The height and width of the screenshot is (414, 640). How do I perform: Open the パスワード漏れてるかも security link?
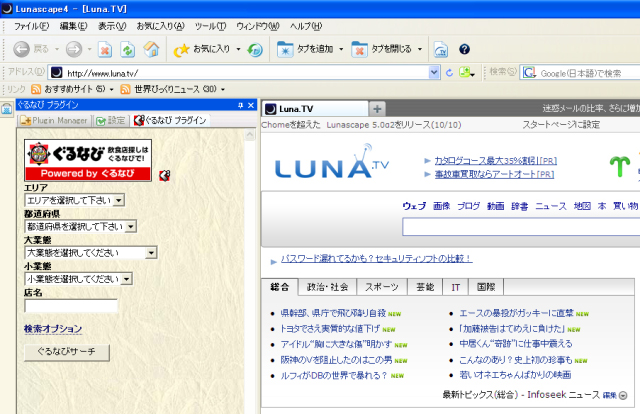376,258
